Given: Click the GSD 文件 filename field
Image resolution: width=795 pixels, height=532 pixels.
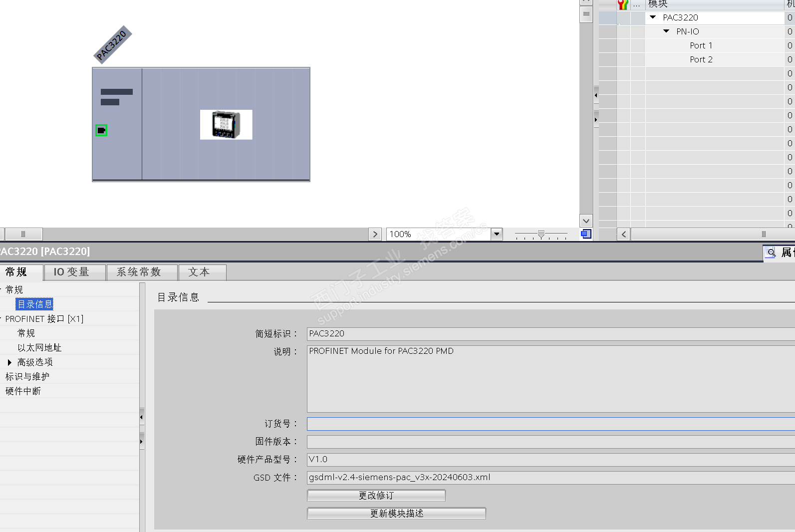Looking at the screenshot, I should pos(551,478).
